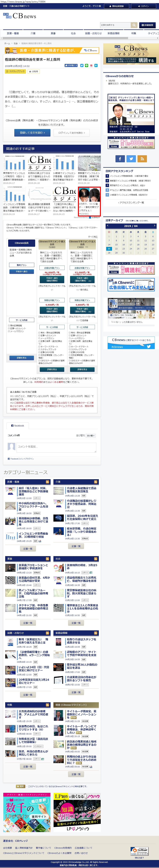
Task: Open 詳細検索 advanced search
Action: tap(147, 25)
